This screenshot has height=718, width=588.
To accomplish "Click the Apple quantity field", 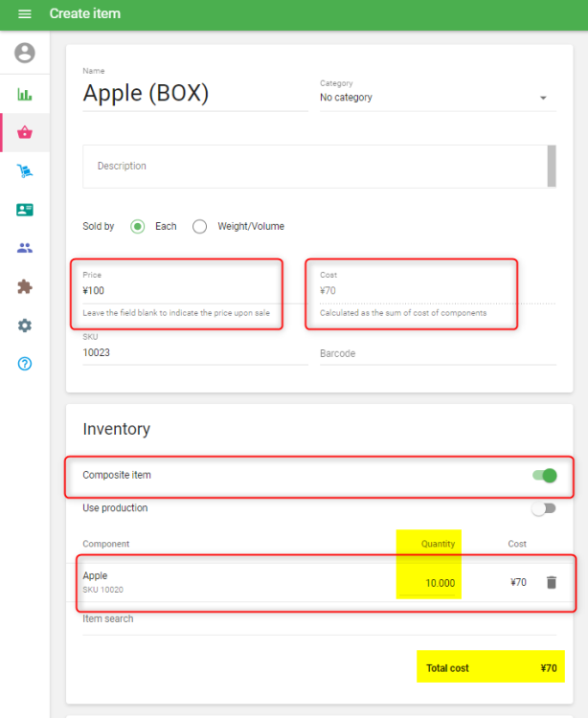I will pyautogui.click(x=429, y=583).
